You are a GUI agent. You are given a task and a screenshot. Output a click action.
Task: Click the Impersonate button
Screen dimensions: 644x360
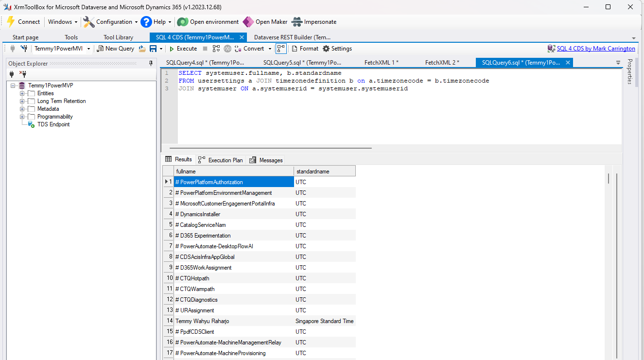tap(314, 22)
